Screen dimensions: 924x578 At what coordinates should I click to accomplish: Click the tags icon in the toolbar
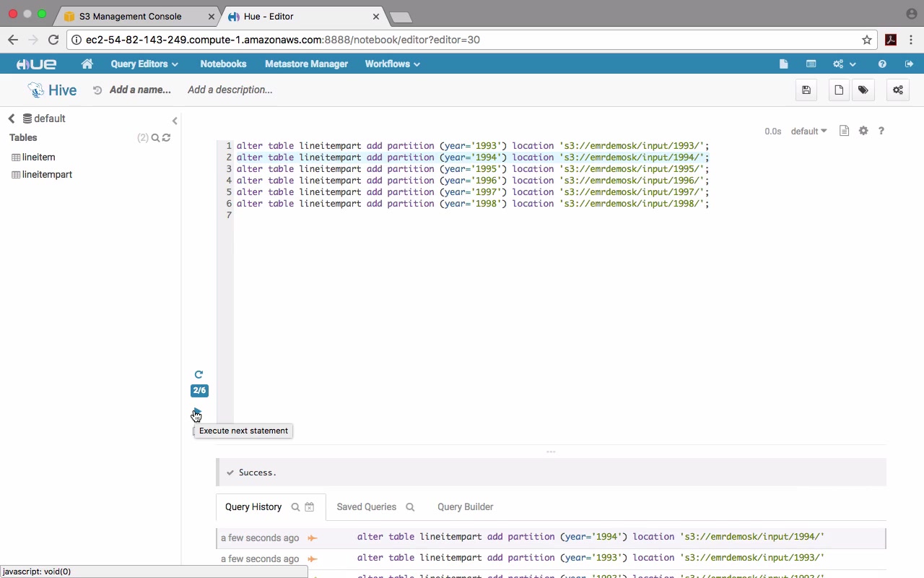[x=863, y=90]
